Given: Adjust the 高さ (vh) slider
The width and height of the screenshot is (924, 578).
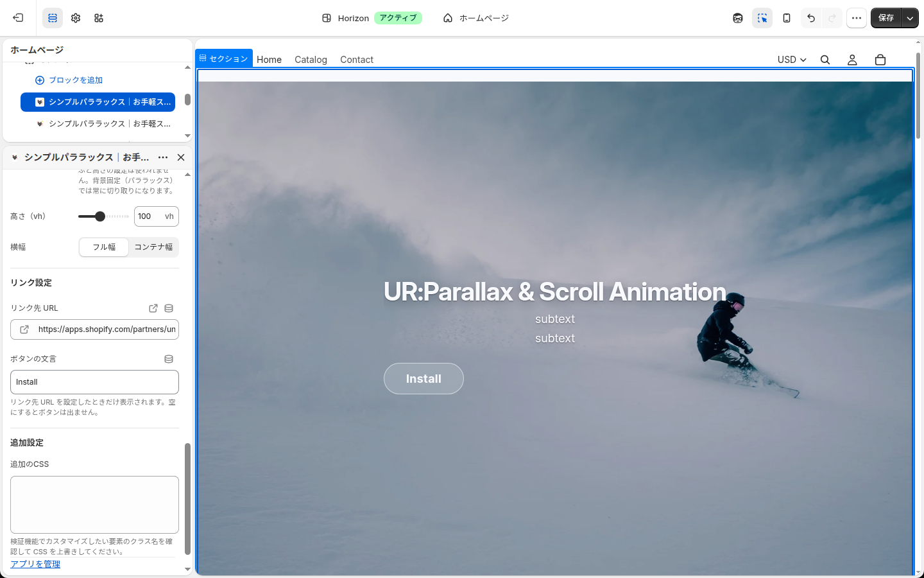Looking at the screenshot, I should click(x=103, y=216).
